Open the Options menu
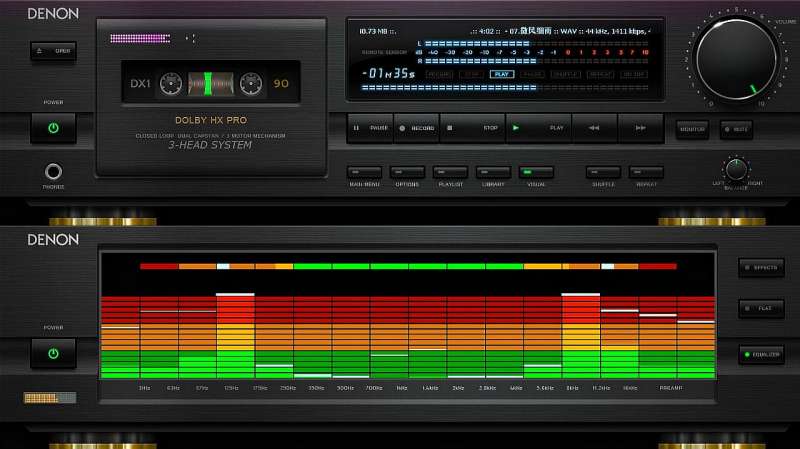This screenshot has width=800, height=449. [407, 172]
